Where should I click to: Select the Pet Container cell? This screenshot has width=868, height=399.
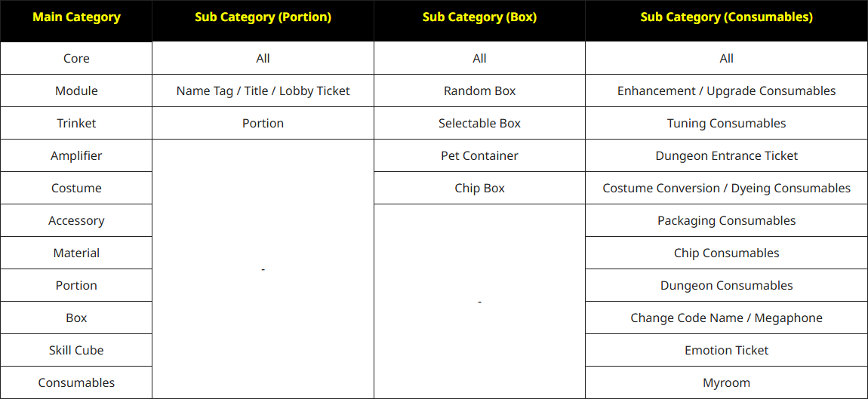479,155
